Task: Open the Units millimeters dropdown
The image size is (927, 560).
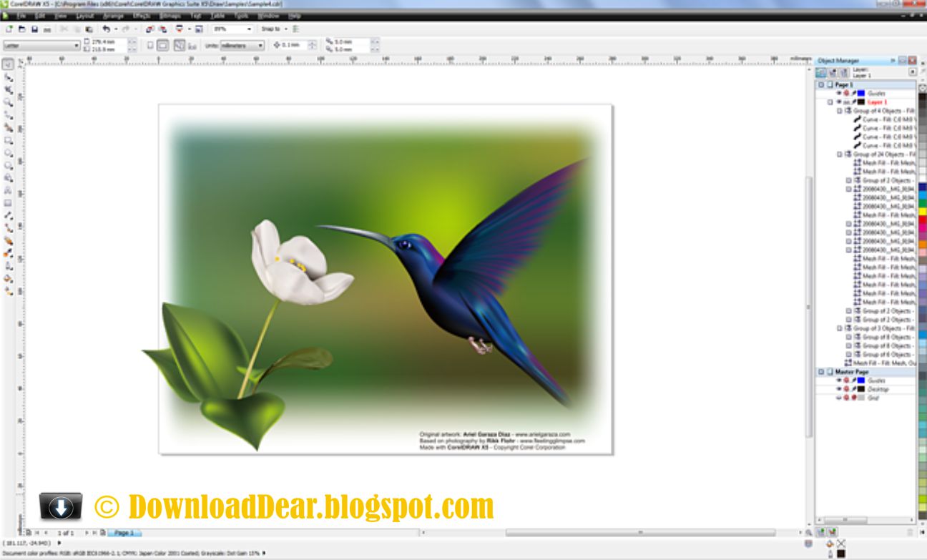Action: coord(260,45)
